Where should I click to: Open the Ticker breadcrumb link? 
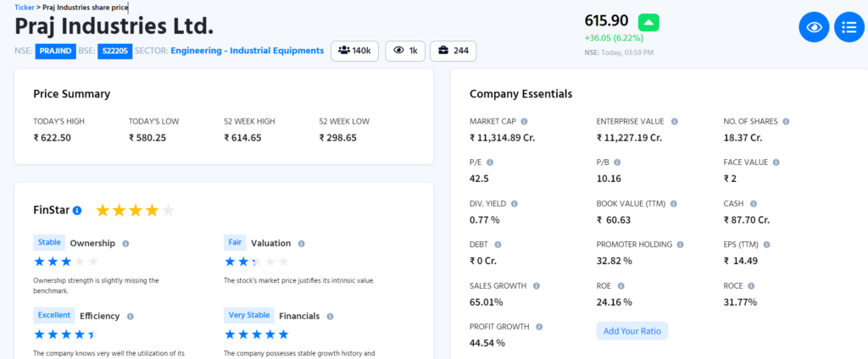(x=25, y=8)
